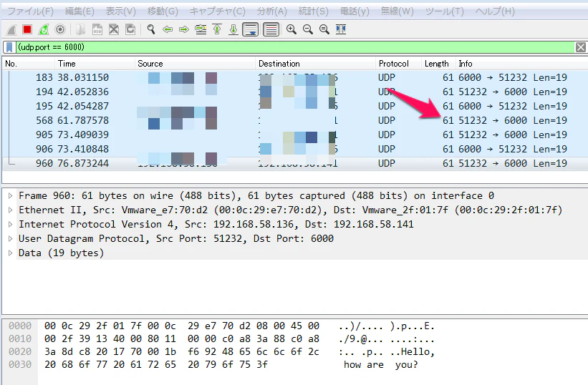The image size is (588, 385).
Task: Jump to the last packet
Action: pyautogui.click(x=233, y=29)
